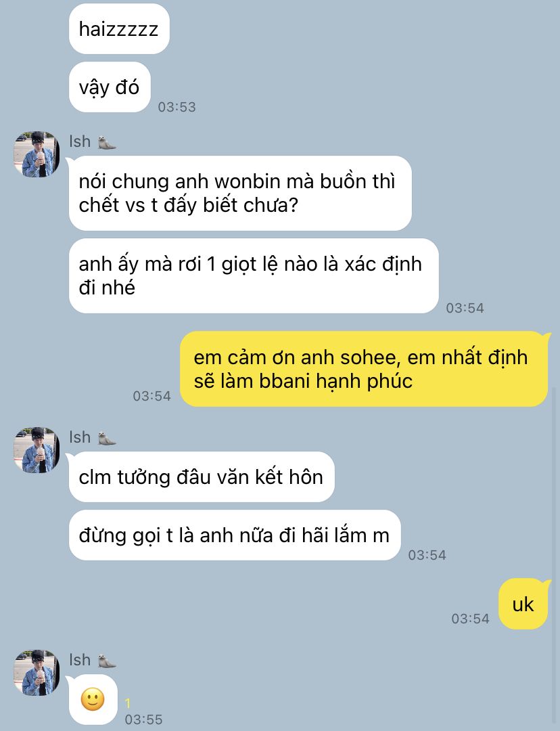
Task: Click the 03:53 timestamp beside 'vậy đó'
Action: pos(177,107)
